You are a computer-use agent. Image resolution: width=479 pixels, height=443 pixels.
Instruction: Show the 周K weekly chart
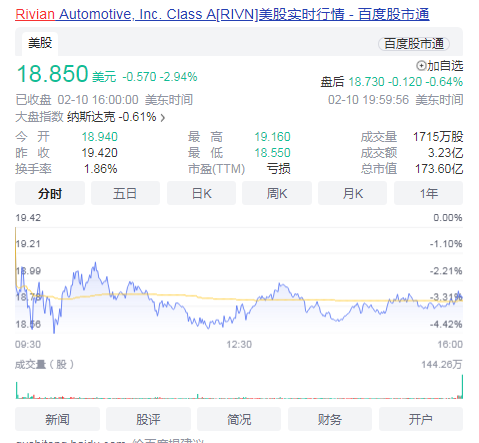point(277,193)
